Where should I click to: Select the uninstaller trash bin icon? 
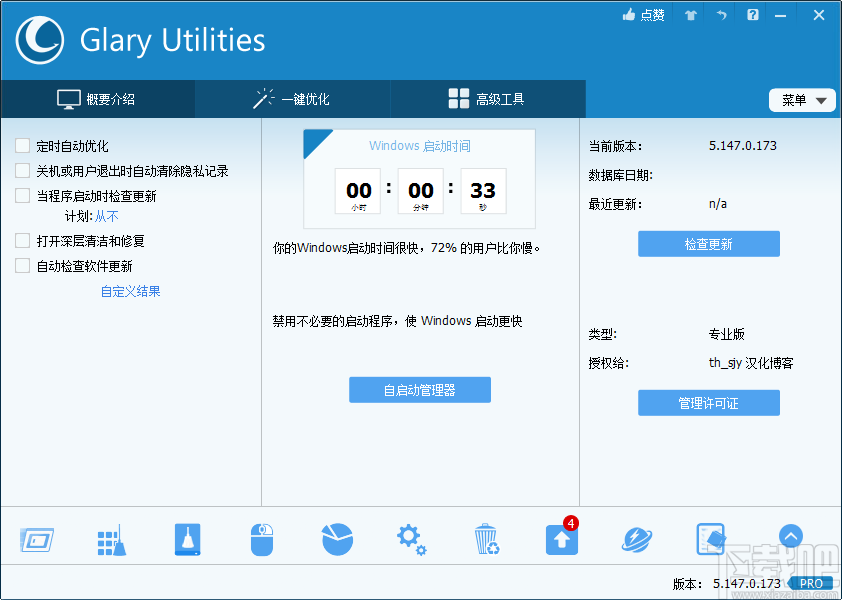click(x=486, y=538)
